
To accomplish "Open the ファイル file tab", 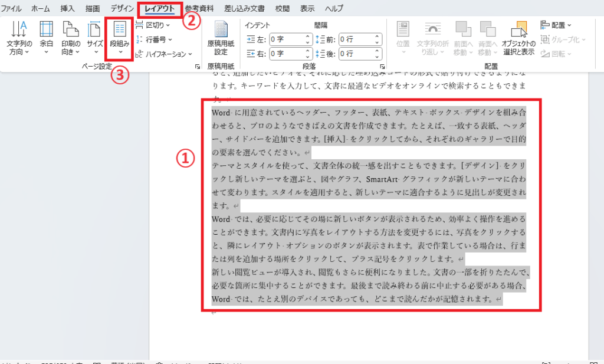I will (x=12, y=8).
